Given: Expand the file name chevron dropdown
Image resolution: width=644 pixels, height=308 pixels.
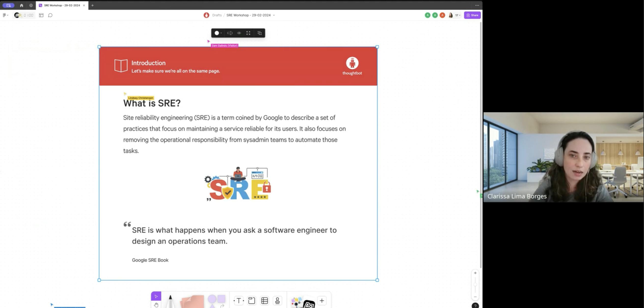Looking at the screenshot, I should tap(274, 15).
